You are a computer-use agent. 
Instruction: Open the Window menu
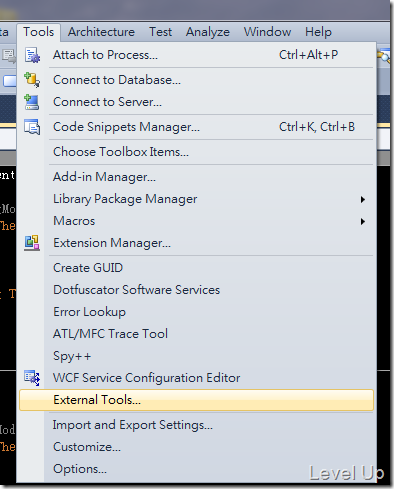[x=267, y=32]
